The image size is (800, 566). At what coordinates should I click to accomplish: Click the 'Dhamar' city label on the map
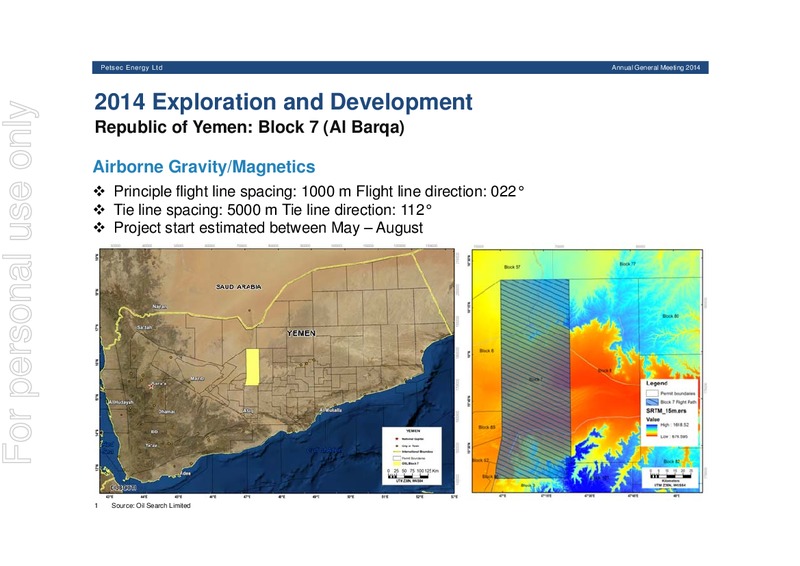pos(166,411)
